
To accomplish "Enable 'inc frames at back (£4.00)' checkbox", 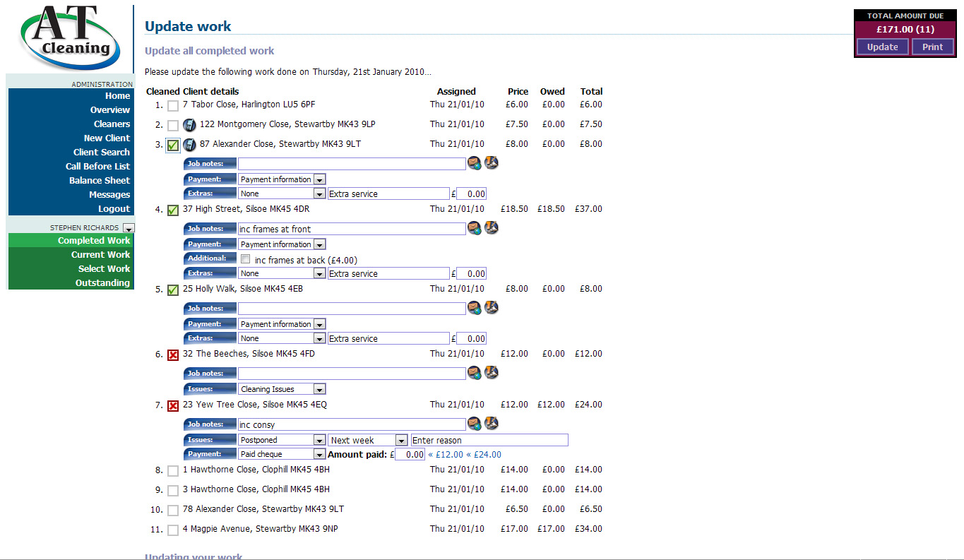I will 246,259.
